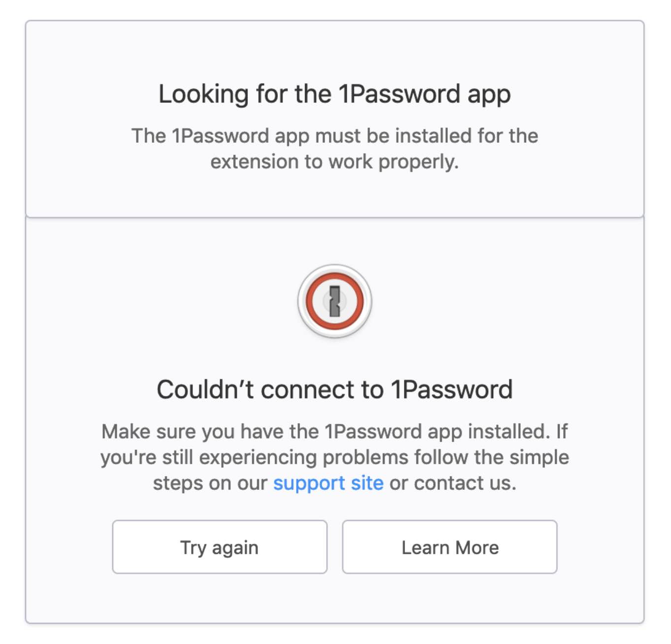Screen dimensions: 671x644
Task: Click the "Looking for the 1Password app" heading
Action: [x=335, y=94]
